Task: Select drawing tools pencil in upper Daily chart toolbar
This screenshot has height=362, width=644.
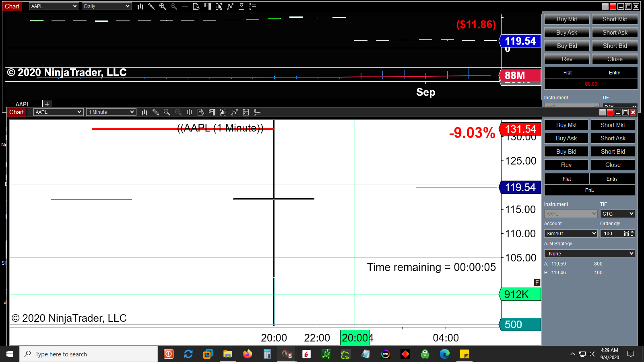Action: tap(151, 6)
